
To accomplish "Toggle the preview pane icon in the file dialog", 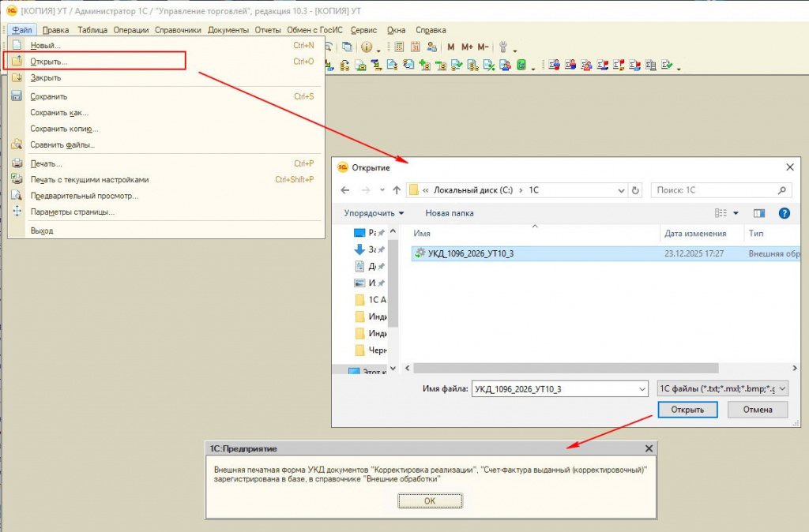I will 759,213.
